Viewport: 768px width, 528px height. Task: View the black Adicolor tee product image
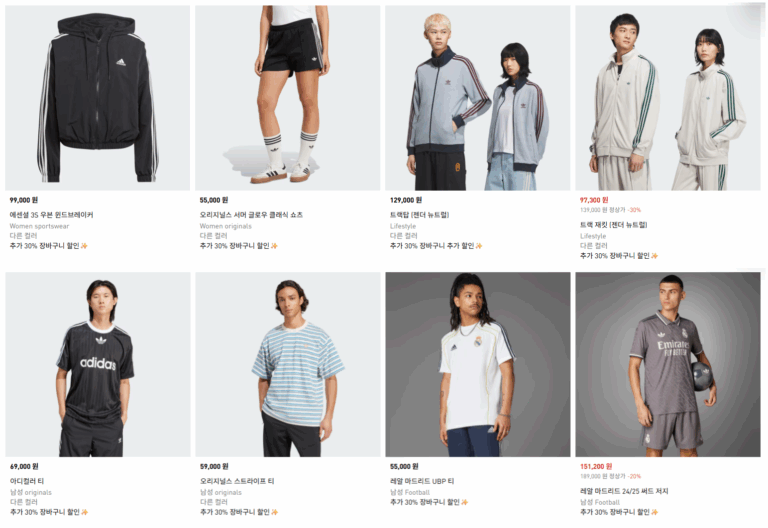coord(97,364)
